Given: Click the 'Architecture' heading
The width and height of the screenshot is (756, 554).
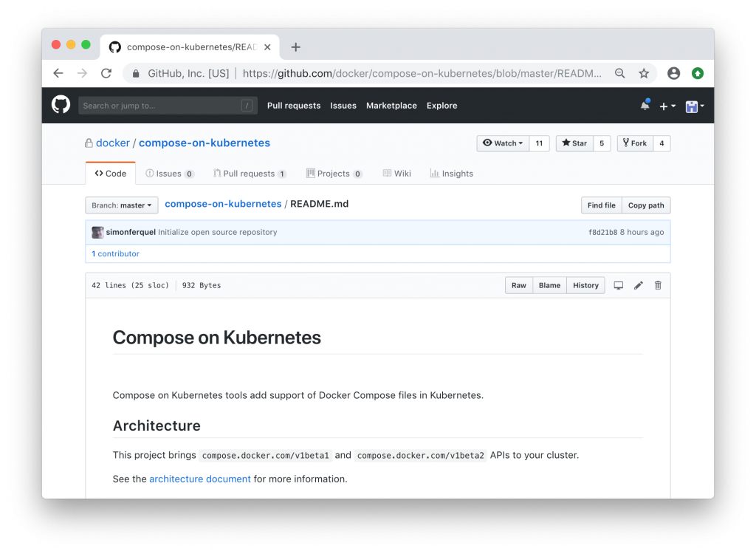Looking at the screenshot, I should coord(157,425).
